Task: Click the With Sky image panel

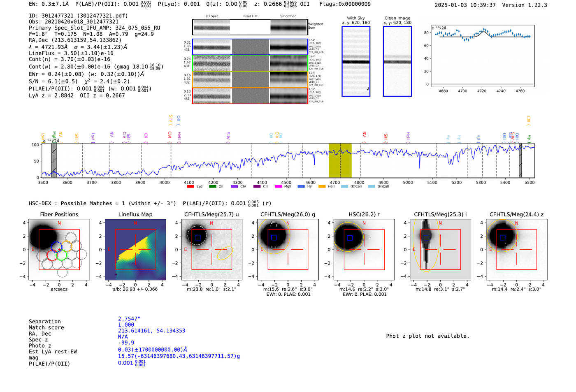Action: 356,61
